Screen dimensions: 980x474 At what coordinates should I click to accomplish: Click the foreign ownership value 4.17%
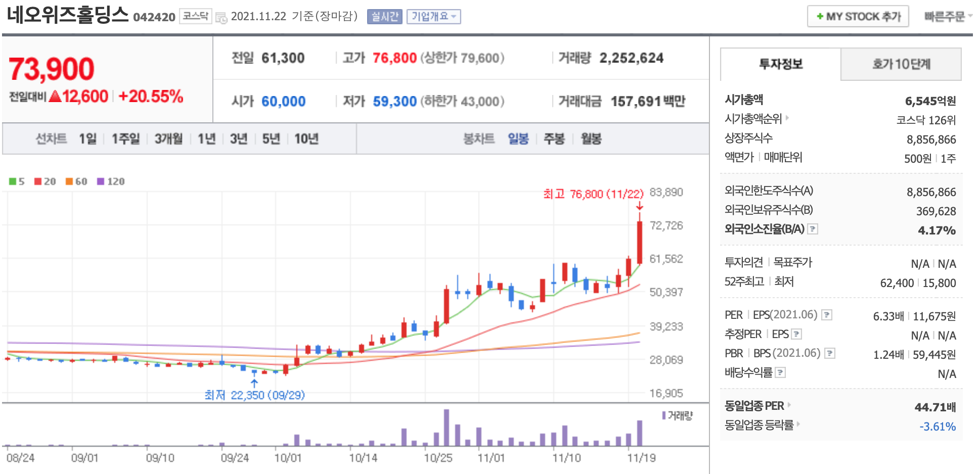(x=937, y=230)
